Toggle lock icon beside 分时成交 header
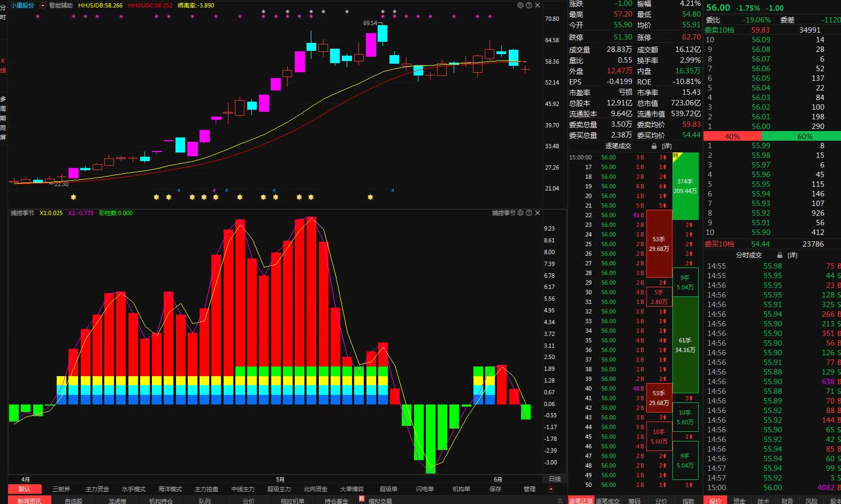 (x=779, y=255)
